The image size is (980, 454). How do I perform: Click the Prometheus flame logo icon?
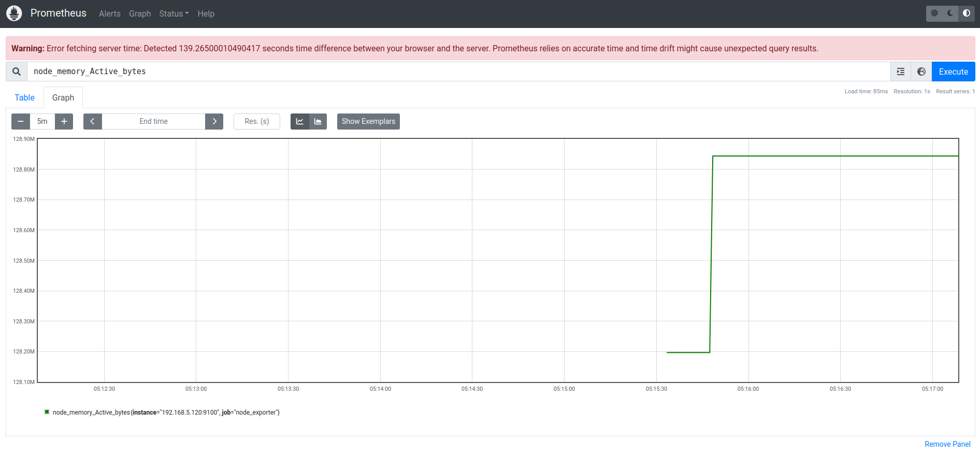click(14, 13)
